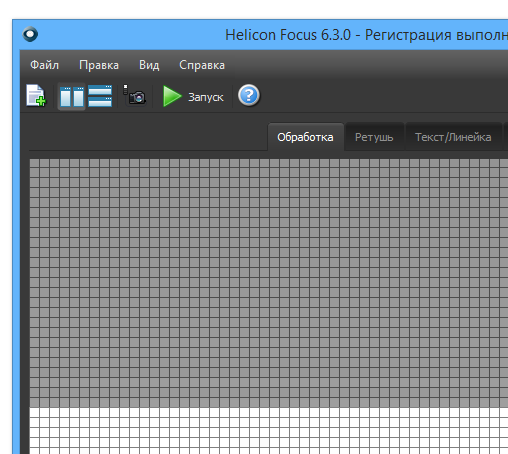This screenshot has width=508, height=454.
Task: Switch to the Обработка tab
Action: 305,137
